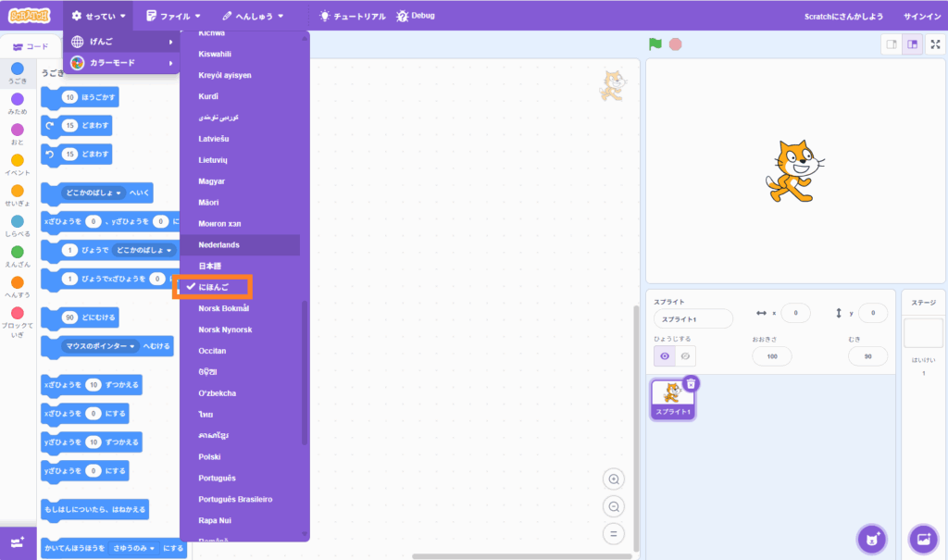The width and height of the screenshot is (948, 560).
Task: Open the せってい settings menu
Action: click(98, 16)
